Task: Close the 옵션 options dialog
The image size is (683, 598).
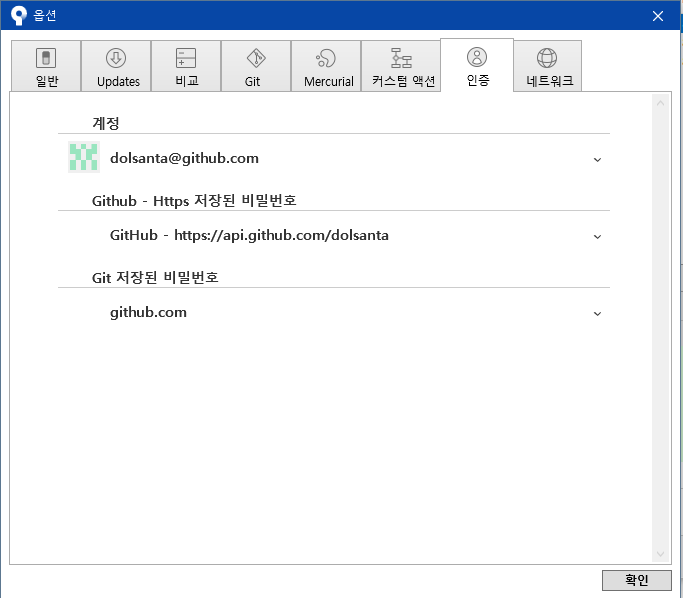Action: point(658,16)
